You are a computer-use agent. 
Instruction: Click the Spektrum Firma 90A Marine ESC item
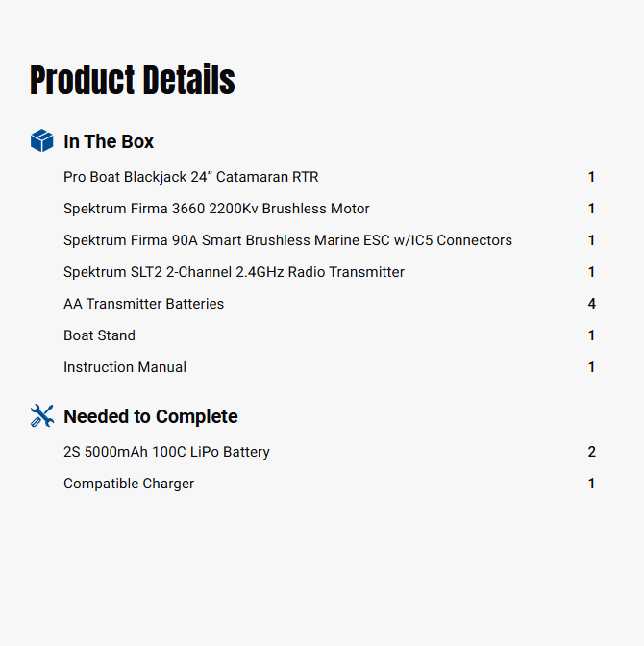[287, 240]
